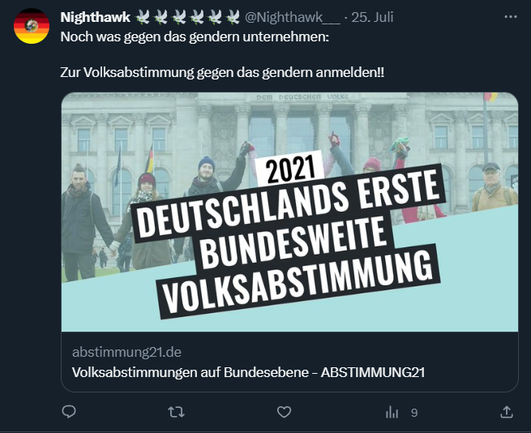Open the German flag profile avatar

click(x=31, y=26)
